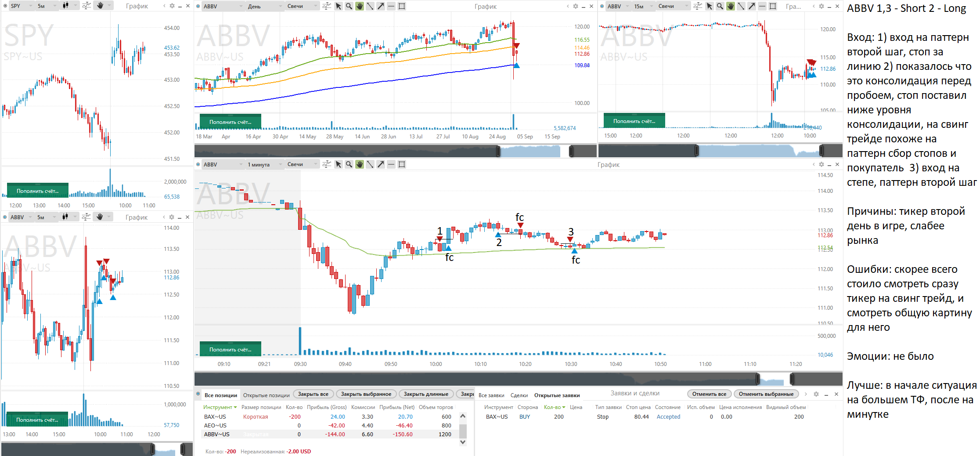Toggle hand pan tool on SPY chart

[x=100, y=6]
